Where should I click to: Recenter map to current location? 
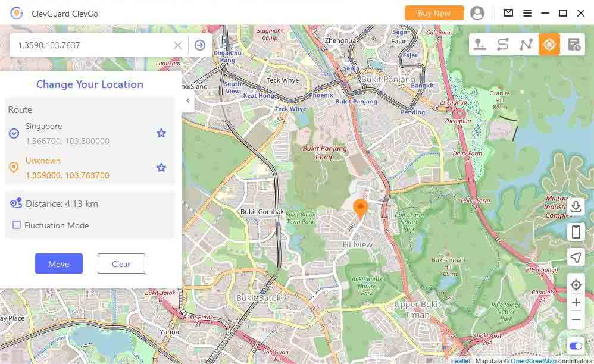pyautogui.click(x=576, y=284)
